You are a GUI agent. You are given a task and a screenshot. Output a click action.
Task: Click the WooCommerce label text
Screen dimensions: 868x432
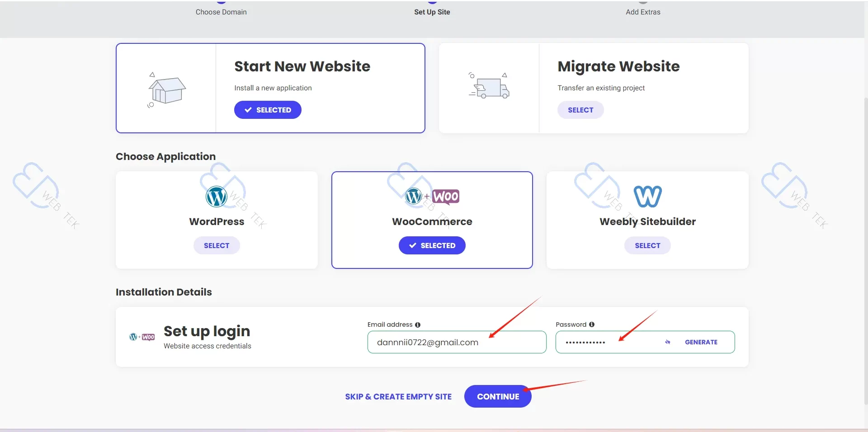[x=432, y=221]
